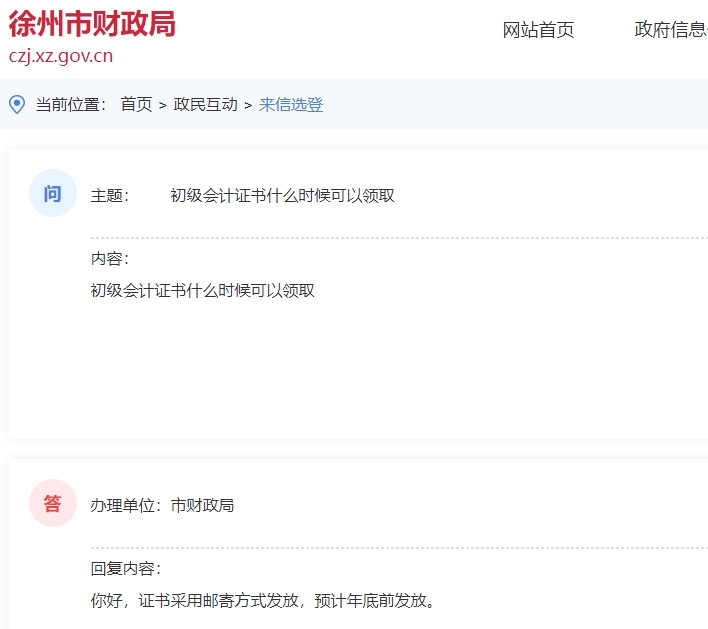Click the 徐州市财政局 site title logo

92,24
